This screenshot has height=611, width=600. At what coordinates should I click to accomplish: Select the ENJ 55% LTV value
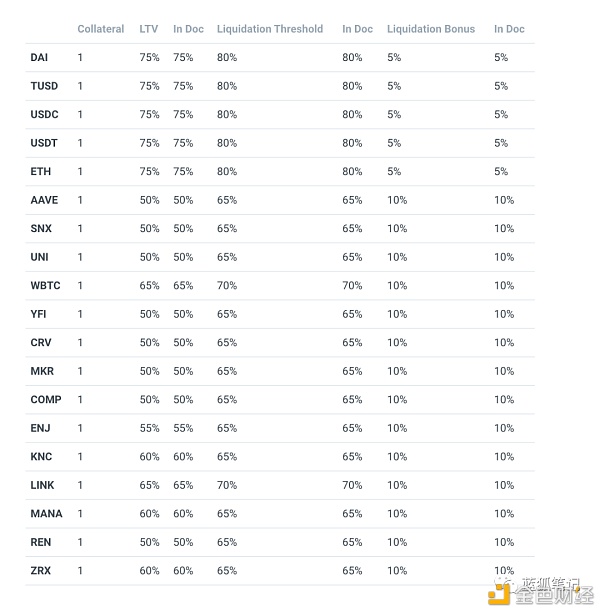click(x=149, y=428)
